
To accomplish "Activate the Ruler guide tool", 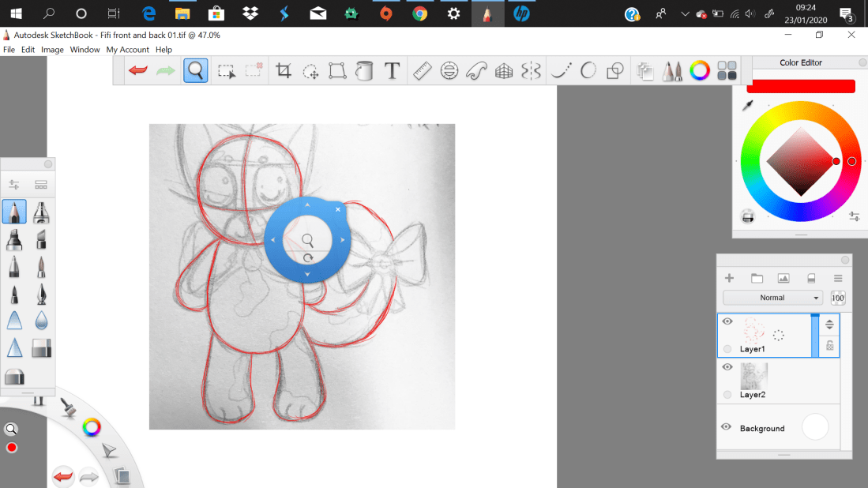I will point(422,70).
